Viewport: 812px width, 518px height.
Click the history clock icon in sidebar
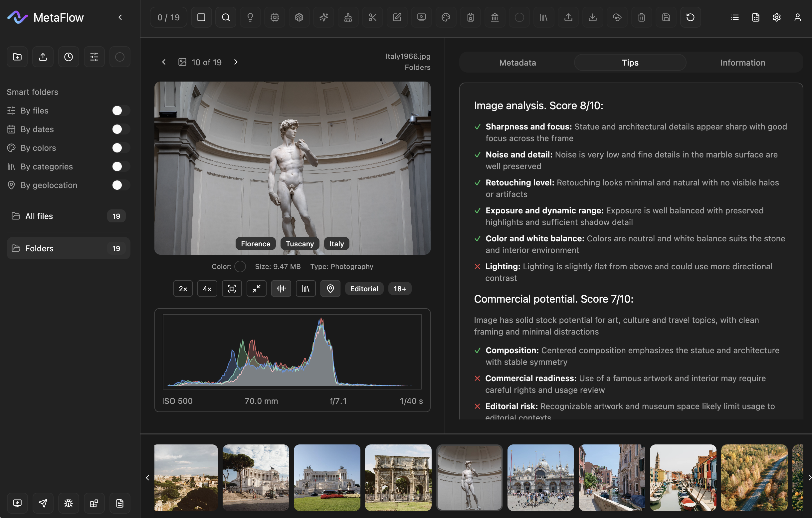pos(69,57)
